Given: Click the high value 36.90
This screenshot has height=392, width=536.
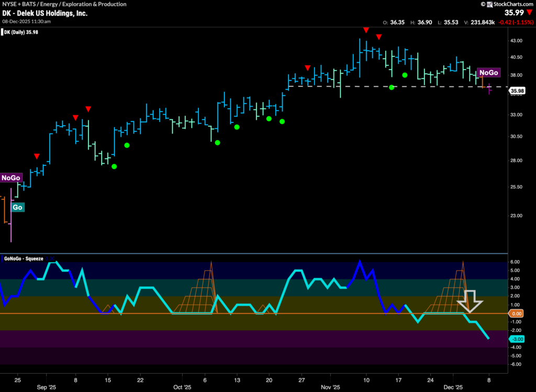Looking at the screenshot, I should pos(425,22).
